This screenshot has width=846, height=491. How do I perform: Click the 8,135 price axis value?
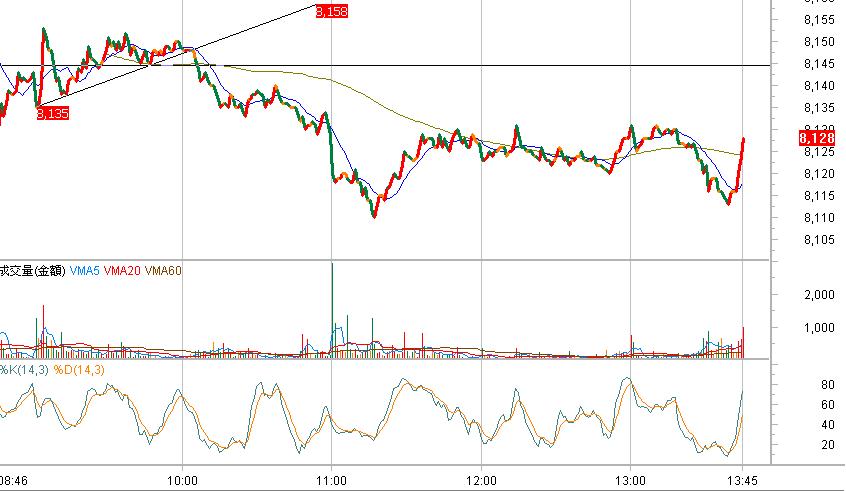(819, 108)
